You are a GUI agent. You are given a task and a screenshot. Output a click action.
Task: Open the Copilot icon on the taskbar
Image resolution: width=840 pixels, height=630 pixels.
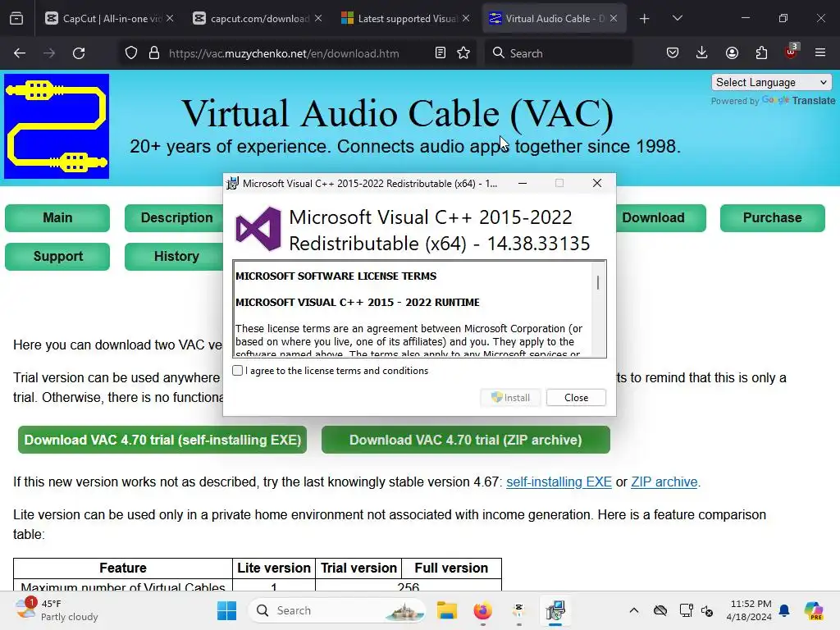[x=814, y=610]
